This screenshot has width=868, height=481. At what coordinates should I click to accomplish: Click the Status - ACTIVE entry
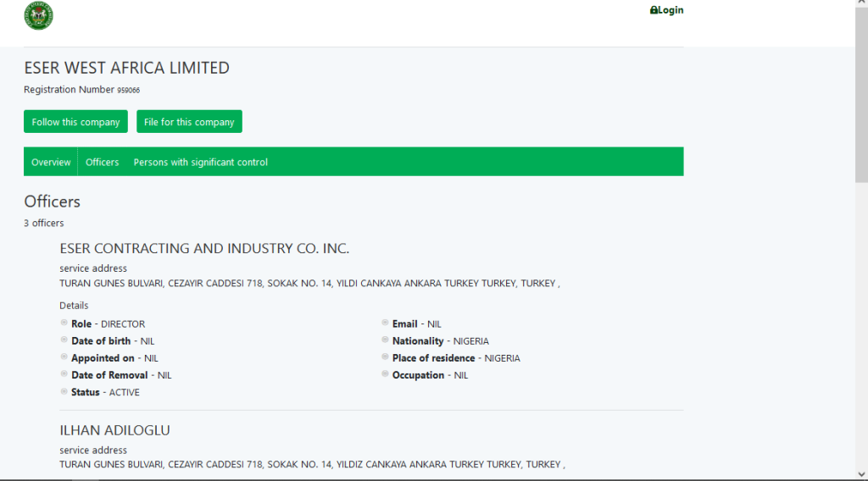[105, 393]
